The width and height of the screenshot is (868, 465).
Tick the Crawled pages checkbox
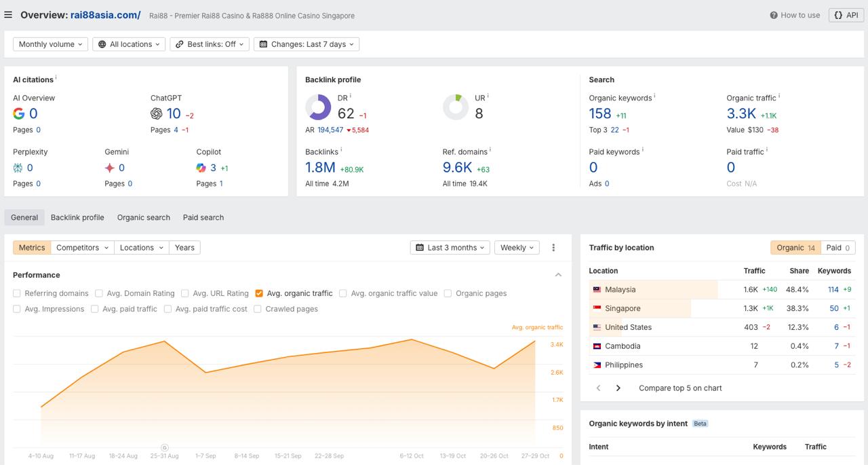coord(258,309)
